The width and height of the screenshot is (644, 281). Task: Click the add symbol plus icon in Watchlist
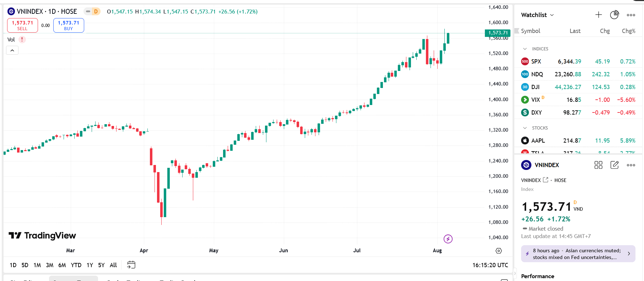point(599,15)
